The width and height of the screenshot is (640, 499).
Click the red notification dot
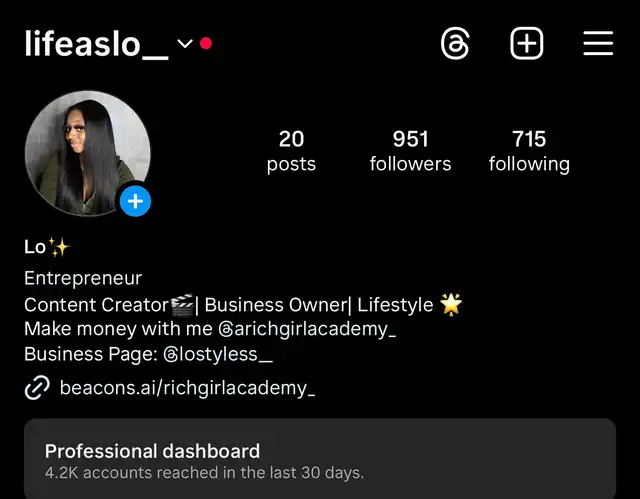pyautogui.click(x=206, y=43)
